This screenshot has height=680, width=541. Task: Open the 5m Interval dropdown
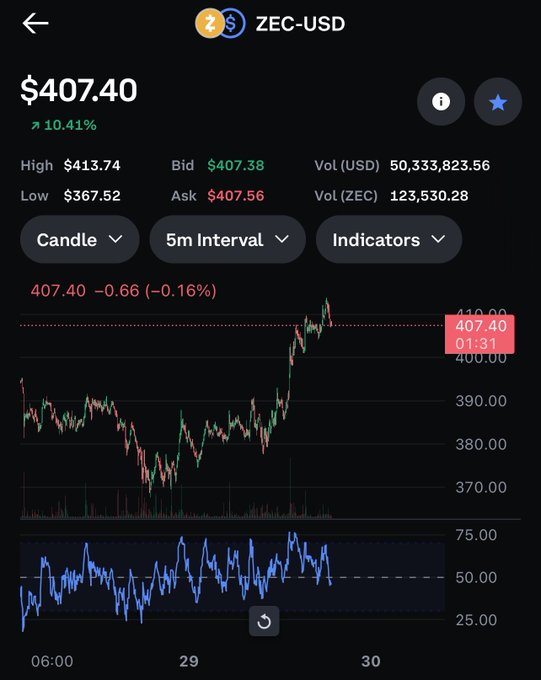click(x=227, y=239)
